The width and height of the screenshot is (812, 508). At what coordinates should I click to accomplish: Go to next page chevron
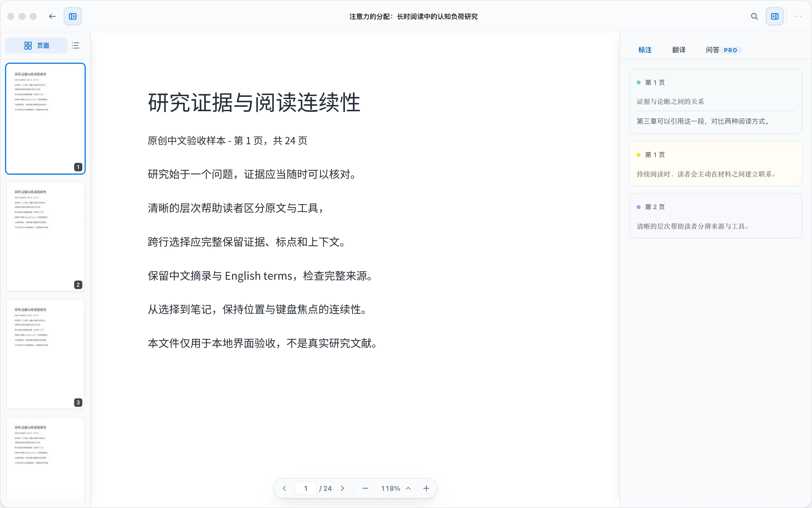(x=342, y=488)
